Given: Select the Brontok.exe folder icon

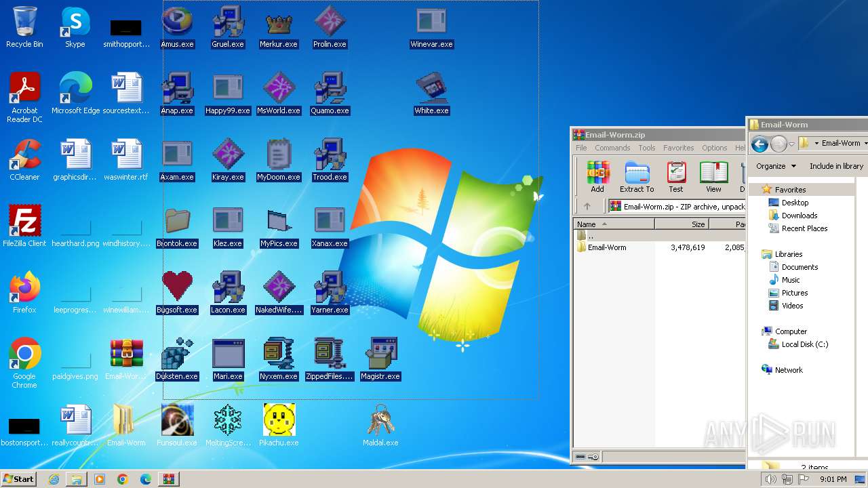Looking at the screenshot, I should pos(177,226).
